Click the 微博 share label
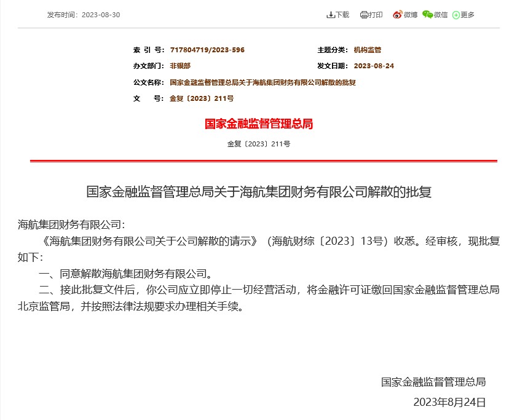Screen dimensions: 517x420 click(x=411, y=15)
